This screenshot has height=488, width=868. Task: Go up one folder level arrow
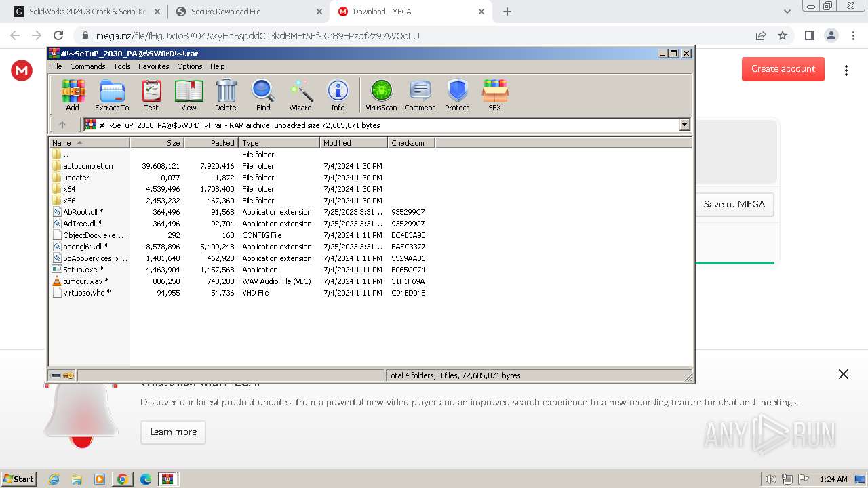click(x=62, y=125)
